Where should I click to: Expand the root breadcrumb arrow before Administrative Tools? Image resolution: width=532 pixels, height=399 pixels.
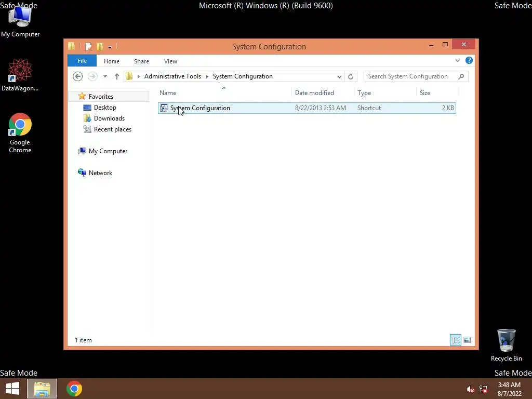[138, 76]
